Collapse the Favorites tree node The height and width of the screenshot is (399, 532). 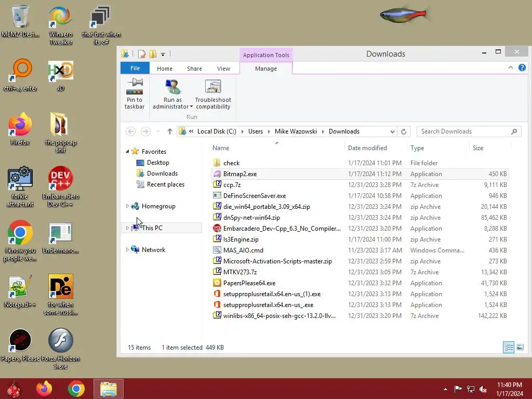pyautogui.click(x=127, y=151)
